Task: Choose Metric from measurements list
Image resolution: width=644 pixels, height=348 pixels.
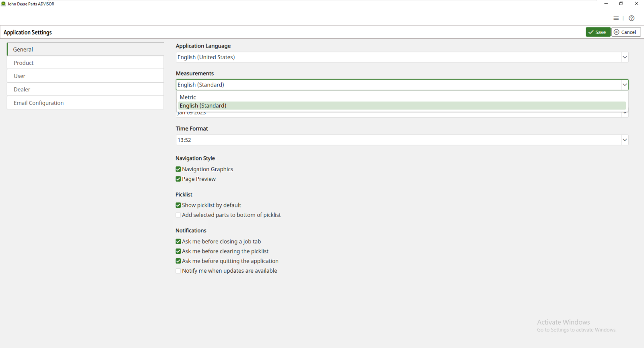Action: pos(402,97)
